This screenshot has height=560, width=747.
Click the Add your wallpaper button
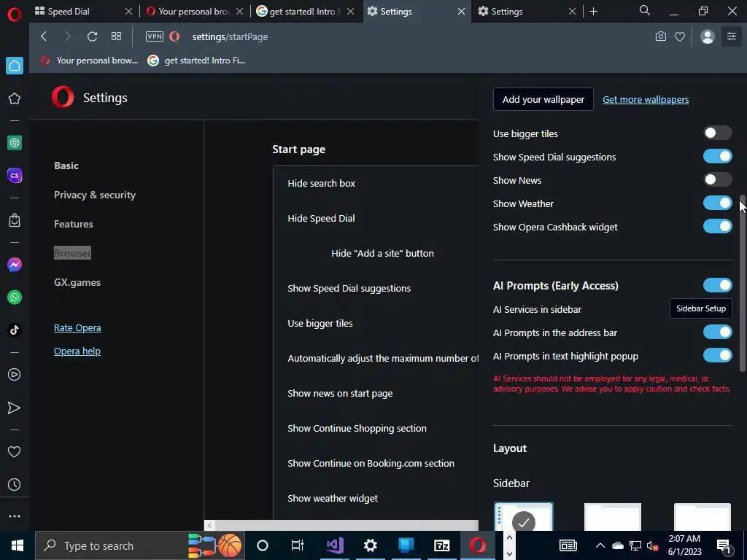pyautogui.click(x=543, y=99)
